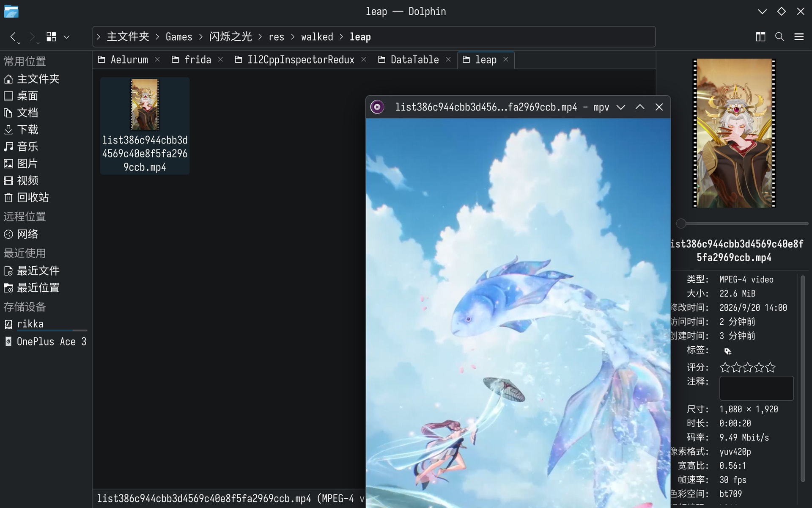Toggle split view icon in toolbar
Screen dimensions: 812x508
pos(760,37)
